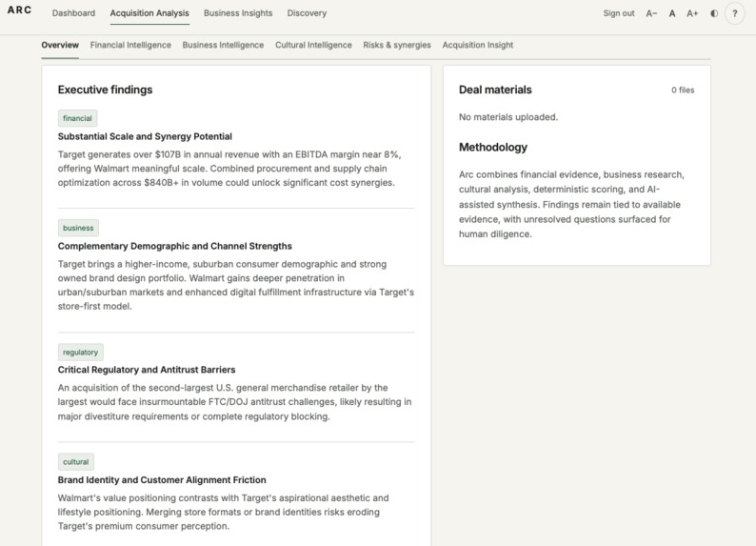Click the 'Deal materials' heading
This screenshot has height=546, width=756.
point(495,90)
